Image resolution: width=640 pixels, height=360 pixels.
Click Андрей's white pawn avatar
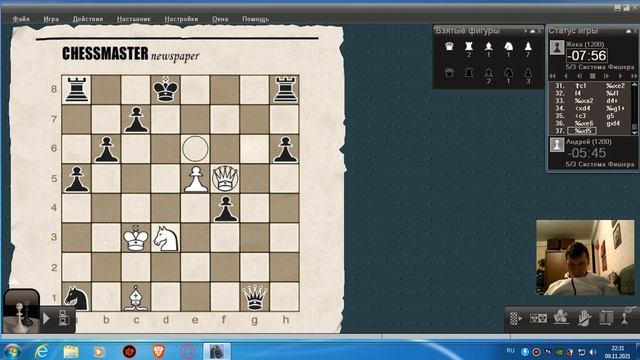click(557, 145)
